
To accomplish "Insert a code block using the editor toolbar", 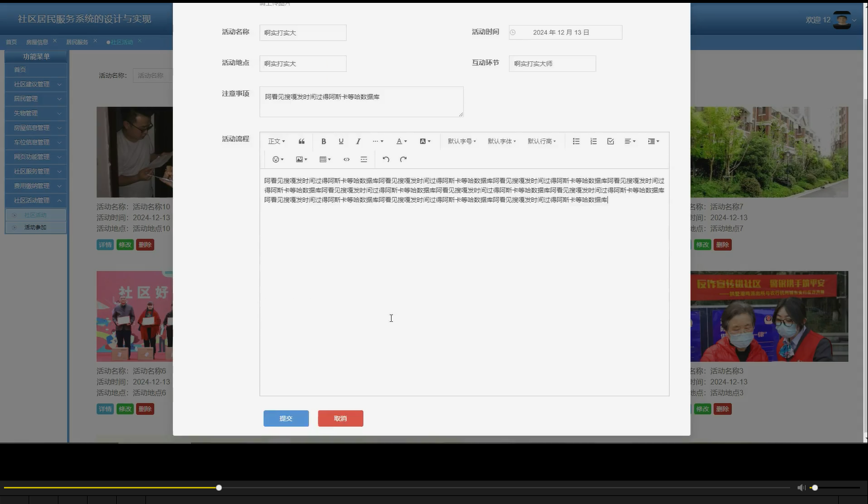I will point(346,159).
